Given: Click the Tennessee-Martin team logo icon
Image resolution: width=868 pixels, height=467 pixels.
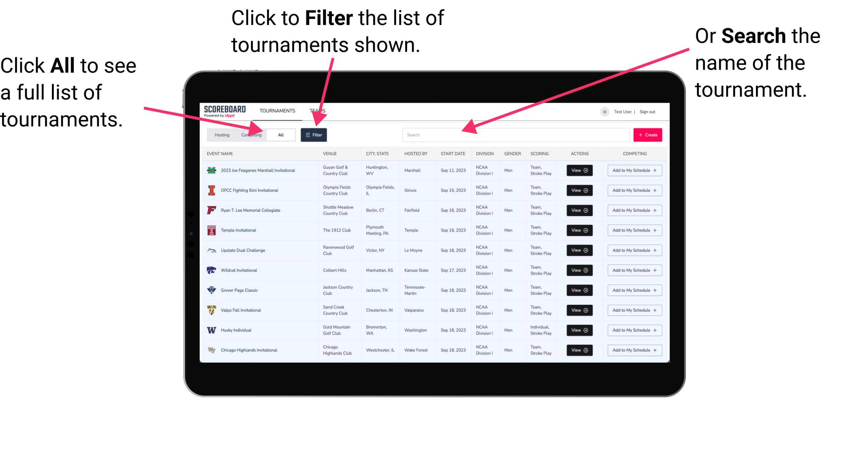Looking at the screenshot, I should 212,290.
